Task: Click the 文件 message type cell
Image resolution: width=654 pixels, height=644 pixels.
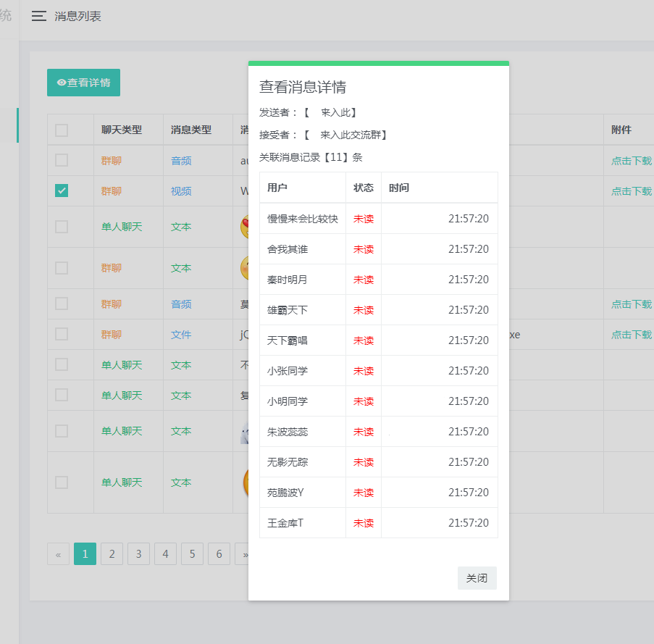Action: pos(181,335)
